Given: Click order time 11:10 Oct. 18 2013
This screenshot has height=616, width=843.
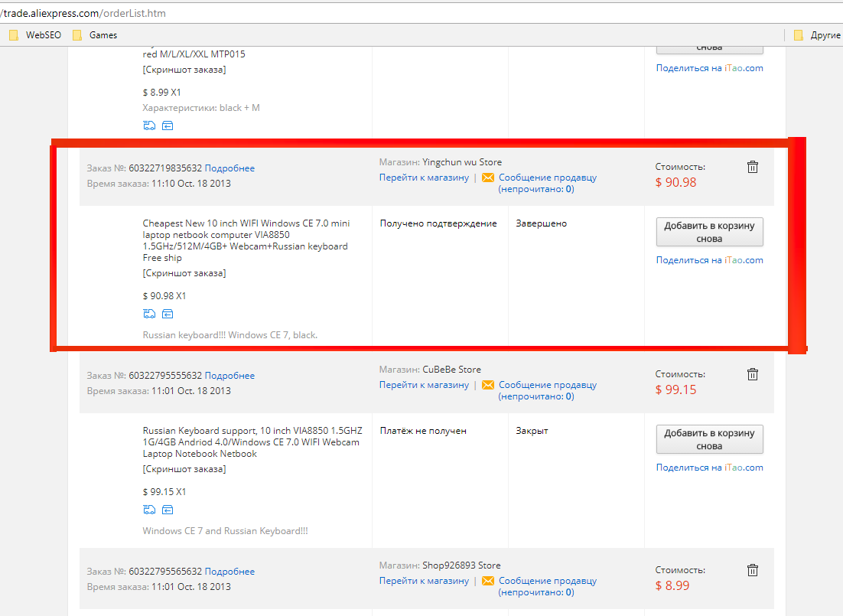Looking at the screenshot, I should click(190, 184).
